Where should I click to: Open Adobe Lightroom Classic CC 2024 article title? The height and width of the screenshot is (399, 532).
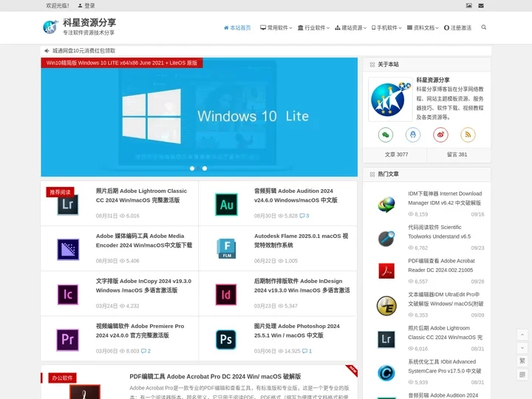tap(141, 195)
